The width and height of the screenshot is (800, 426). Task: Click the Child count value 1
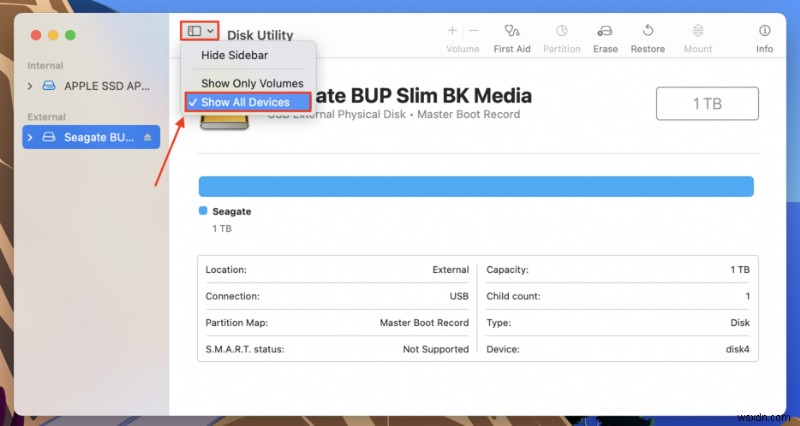[x=747, y=296]
